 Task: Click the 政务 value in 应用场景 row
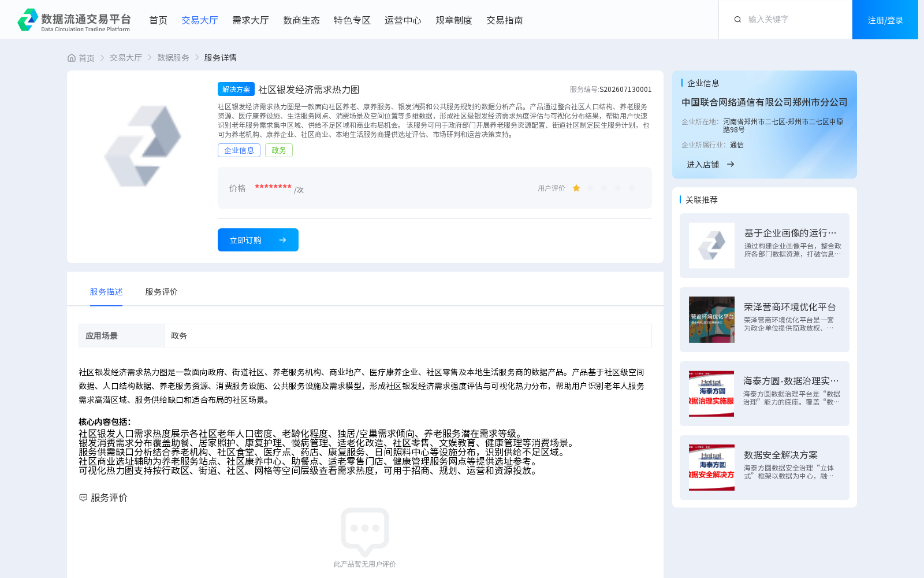(x=179, y=336)
